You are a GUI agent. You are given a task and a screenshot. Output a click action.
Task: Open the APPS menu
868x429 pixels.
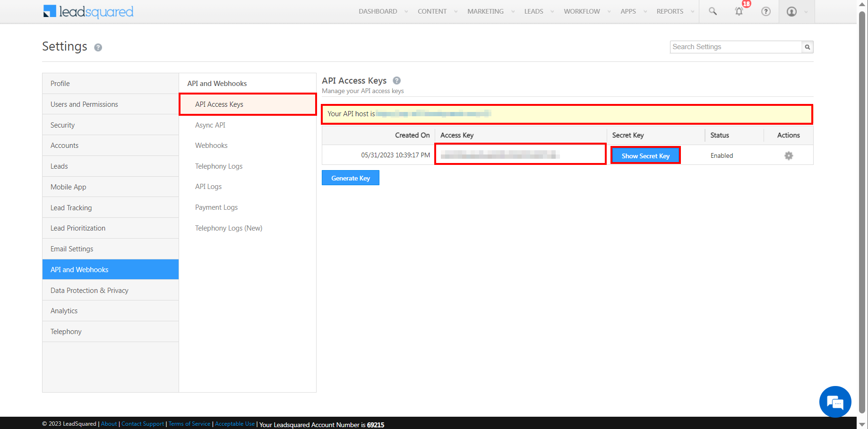click(628, 11)
